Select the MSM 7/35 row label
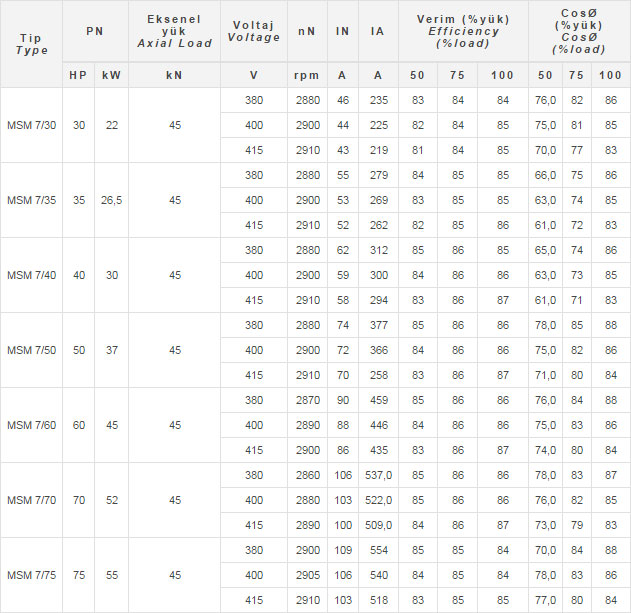Image resolution: width=631 pixels, height=613 pixels. pyautogui.click(x=31, y=200)
